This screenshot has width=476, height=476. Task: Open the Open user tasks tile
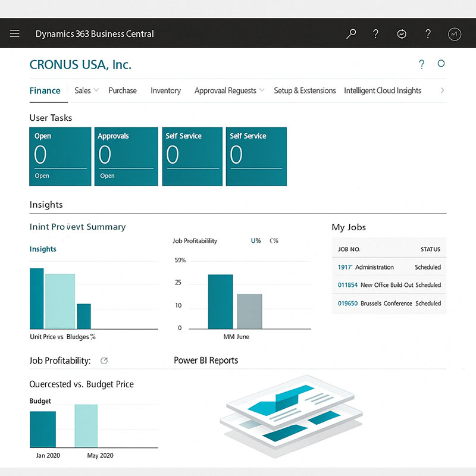pyautogui.click(x=60, y=156)
